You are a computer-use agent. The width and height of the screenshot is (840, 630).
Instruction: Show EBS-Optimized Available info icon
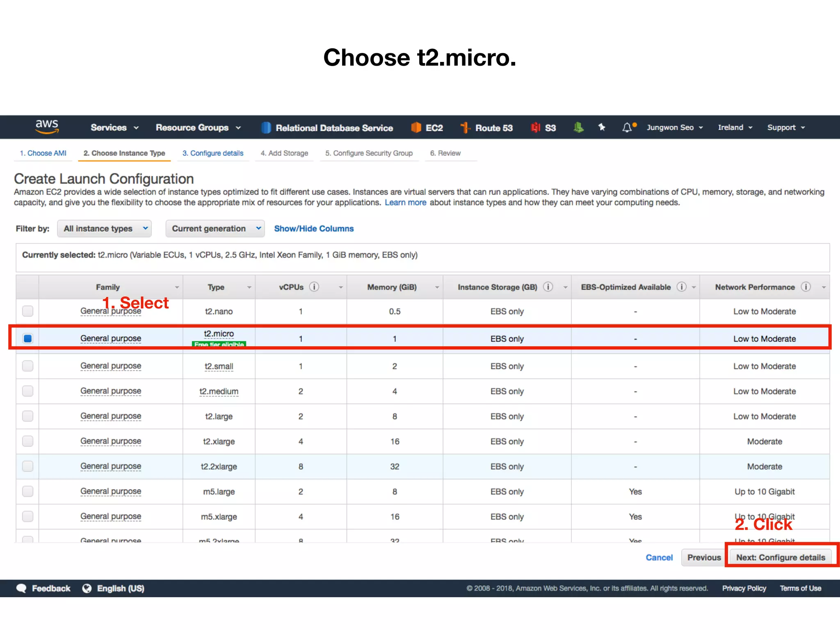[x=682, y=287]
